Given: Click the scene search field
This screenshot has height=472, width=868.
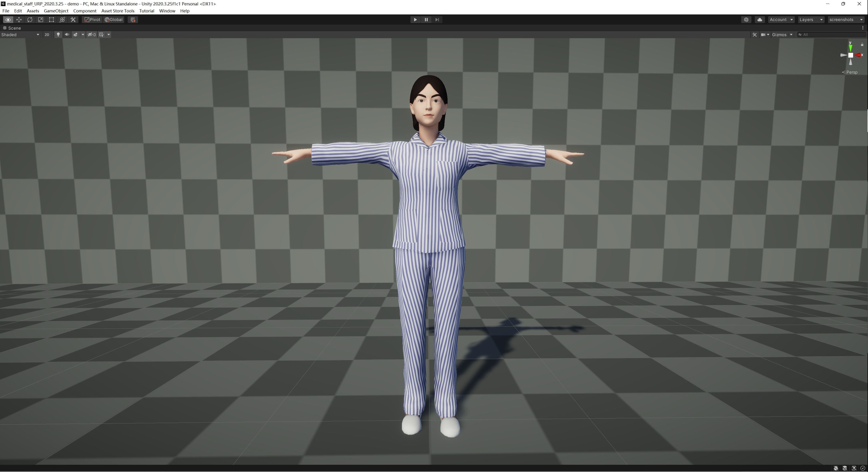Looking at the screenshot, I should (831, 34).
